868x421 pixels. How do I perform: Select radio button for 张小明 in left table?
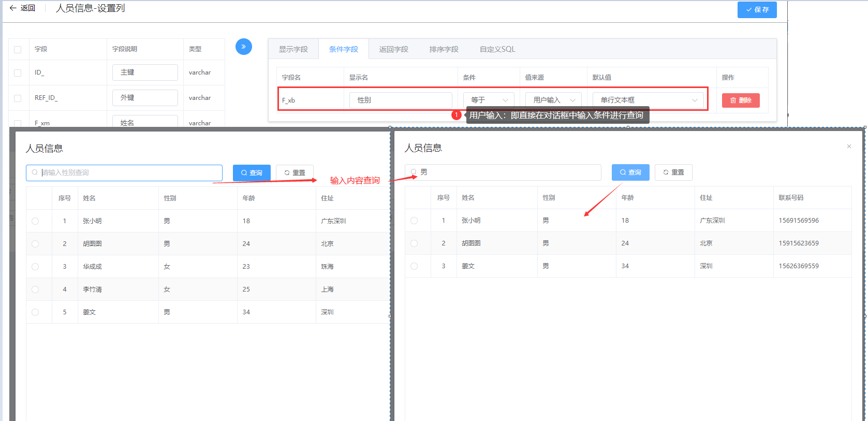(x=35, y=221)
